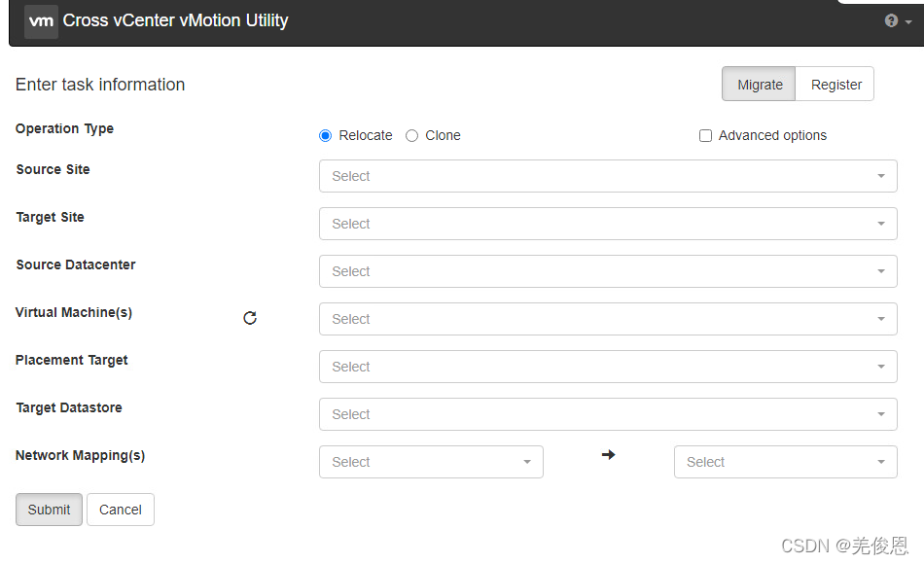Select the Clone operation type

coord(412,135)
